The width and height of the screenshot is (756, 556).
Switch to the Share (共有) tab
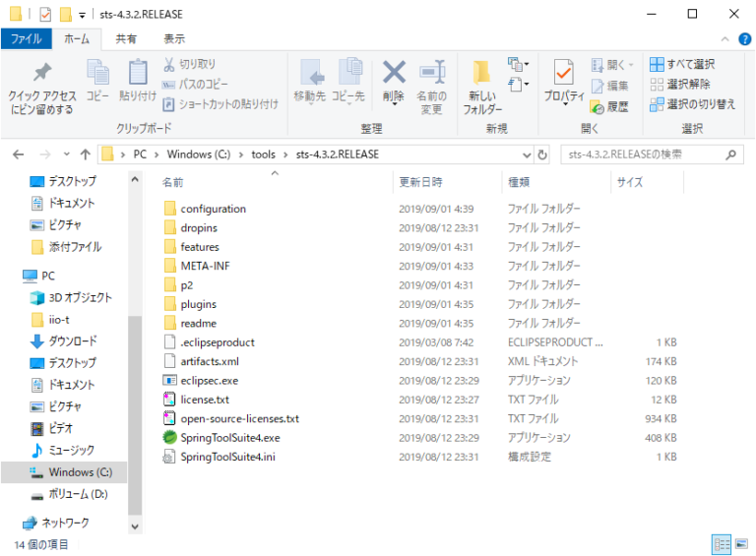click(x=126, y=39)
